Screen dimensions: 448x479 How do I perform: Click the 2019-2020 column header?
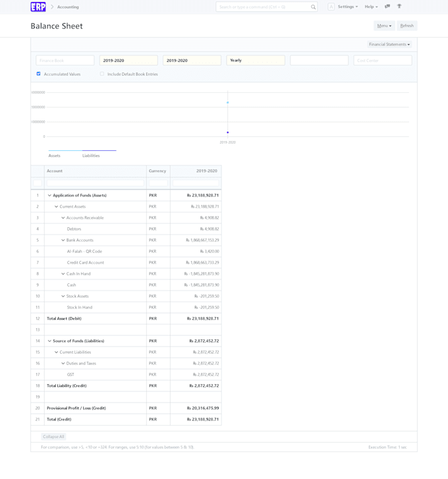(x=196, y=171)
